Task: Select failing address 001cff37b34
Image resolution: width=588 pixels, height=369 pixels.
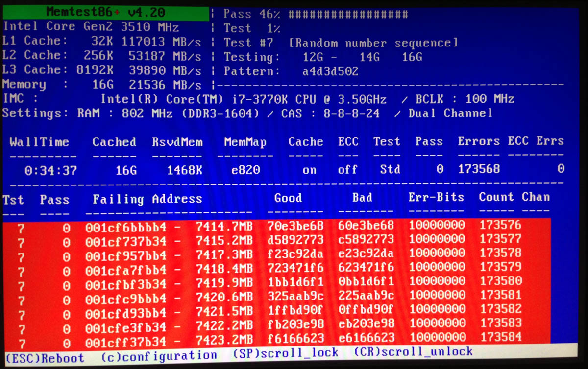Action: 126,341
